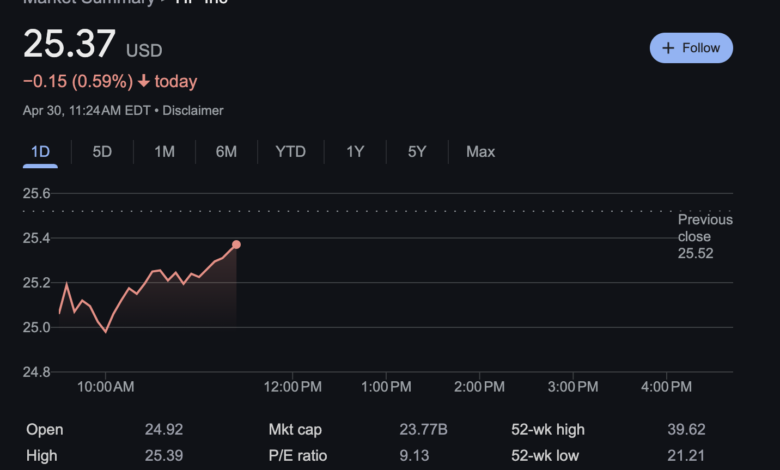
Task: Click the current price dot on chart
Action: [x=236, y=244]
